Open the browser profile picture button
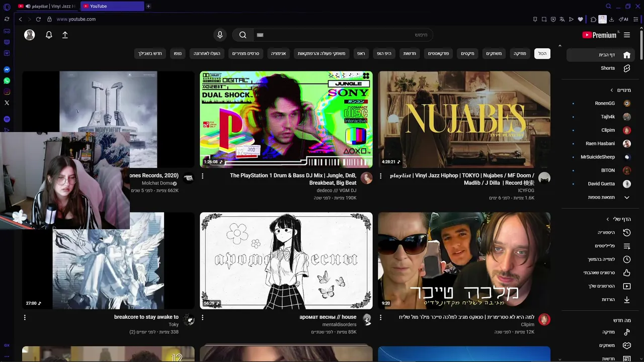The width and height of the screenshot is (644, 362). 602,19
